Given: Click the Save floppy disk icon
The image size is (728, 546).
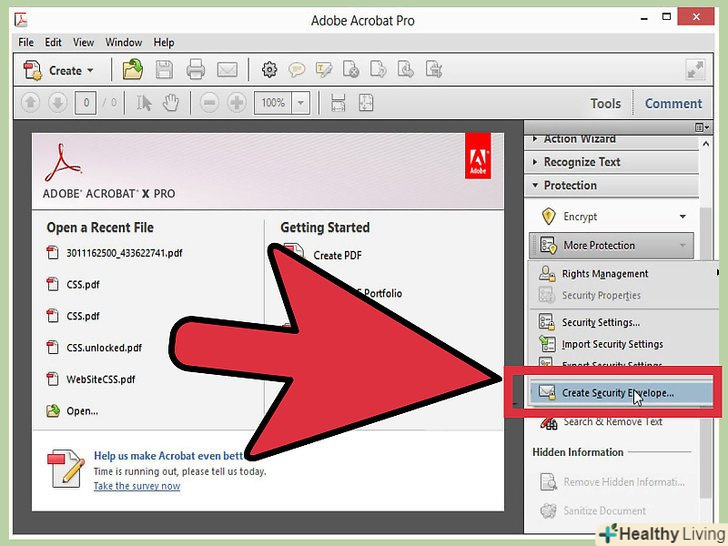Looking at the screenshot, I should 164,70.
